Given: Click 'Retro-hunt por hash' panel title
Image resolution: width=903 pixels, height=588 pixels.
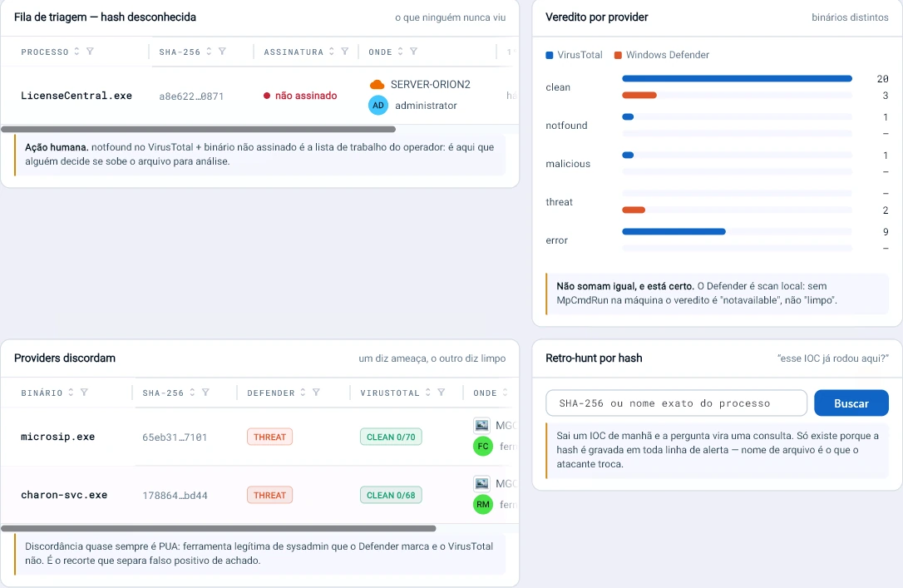Looking at the screenshot, I should click(x=594, y=358).
